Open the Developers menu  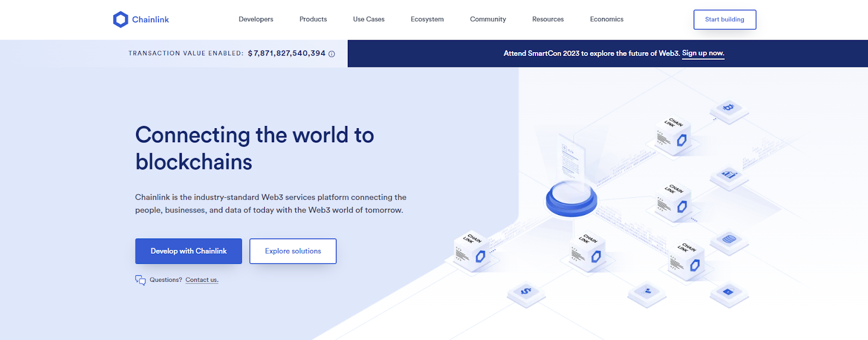(256, 20)
